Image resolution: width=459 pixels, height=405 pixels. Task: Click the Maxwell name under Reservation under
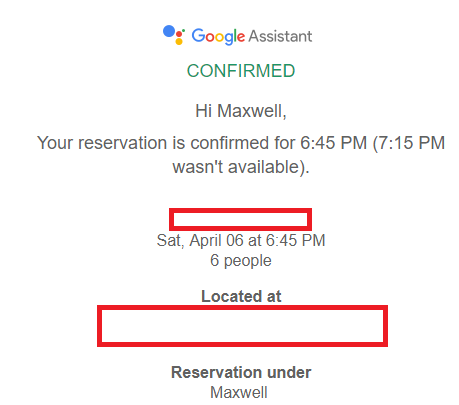coord(239,392)
